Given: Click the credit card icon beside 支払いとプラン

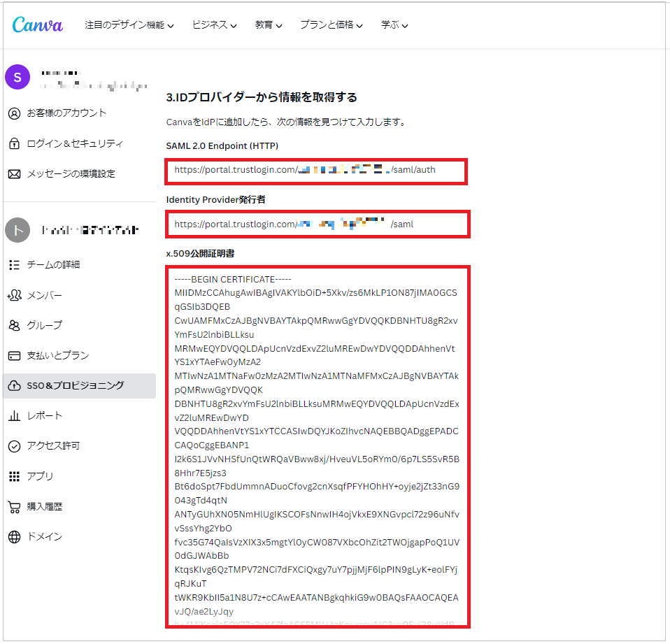Looking at the screenshot, I should click(x=14, y=356).
